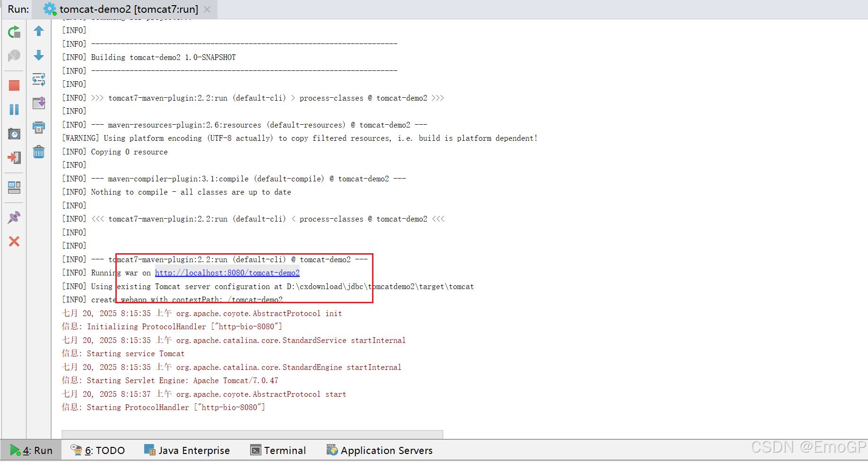
Task: Pin the current Run tab
Action: click(14, 217)
